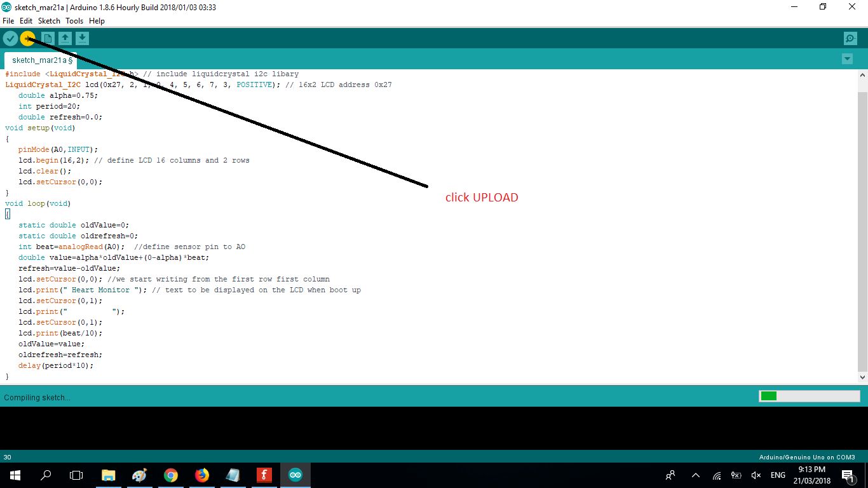Click the code line 'double refresh=0.0;'
Screen dimensions: 868x488
click(x=60, y=117)
